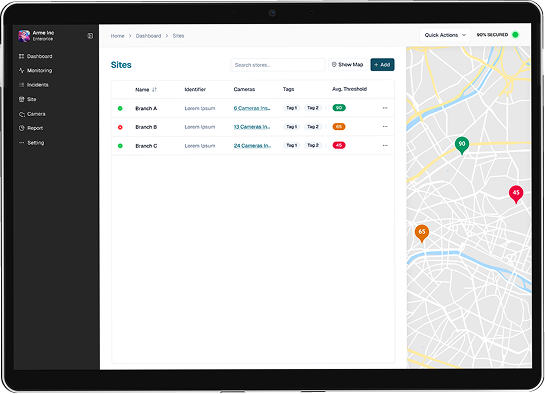Image resolution: width=545 pixels, height=394 pixels.
Task: Click the Add site button
Action: point(382,65)
